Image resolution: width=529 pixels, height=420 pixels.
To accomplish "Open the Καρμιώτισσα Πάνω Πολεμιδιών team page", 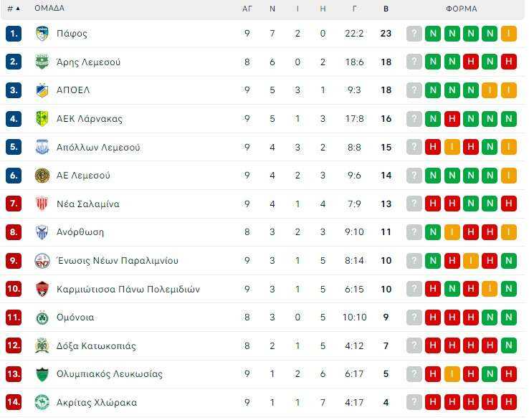I will pyautogui.click(x=128, y=289).
